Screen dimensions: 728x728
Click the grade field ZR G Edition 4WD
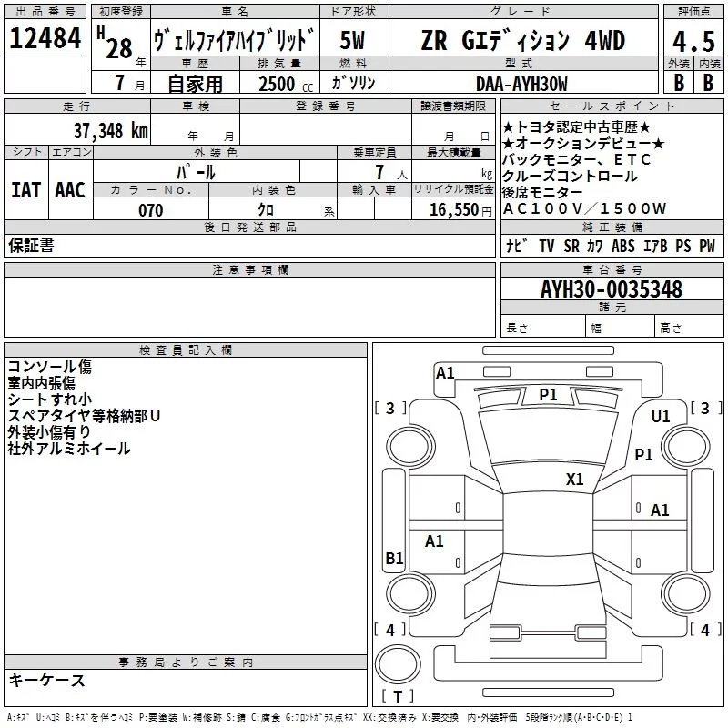(x=523, y=41)
